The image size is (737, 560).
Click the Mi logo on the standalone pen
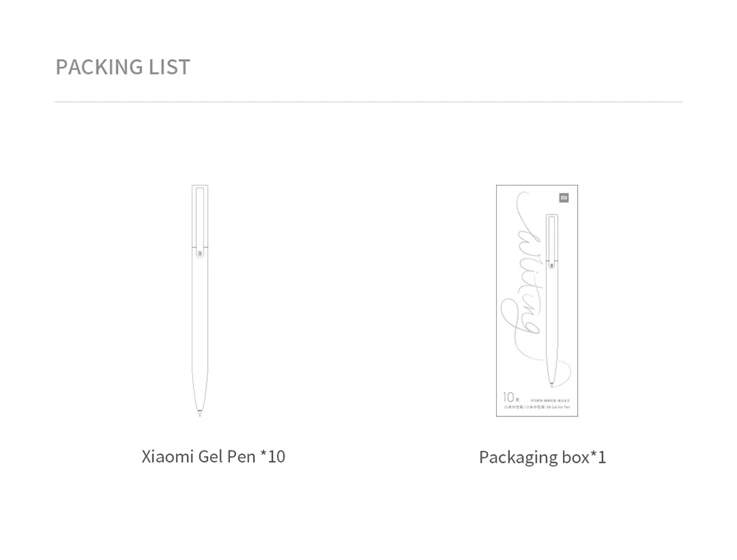click(x=200, y=253)
